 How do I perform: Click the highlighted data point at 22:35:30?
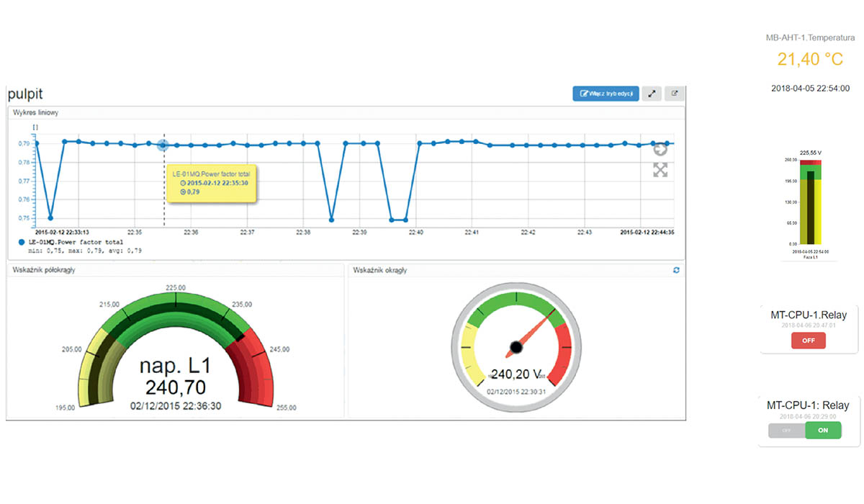coord(163,145)
